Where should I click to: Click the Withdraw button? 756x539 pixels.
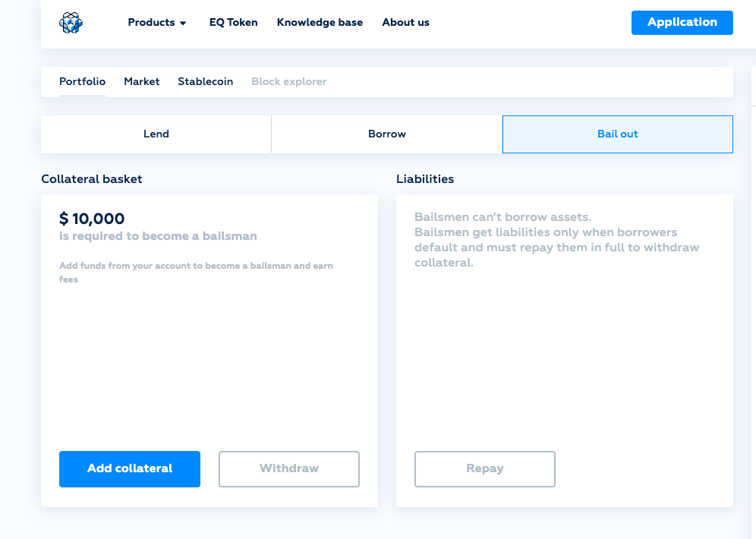coord(289,469)
